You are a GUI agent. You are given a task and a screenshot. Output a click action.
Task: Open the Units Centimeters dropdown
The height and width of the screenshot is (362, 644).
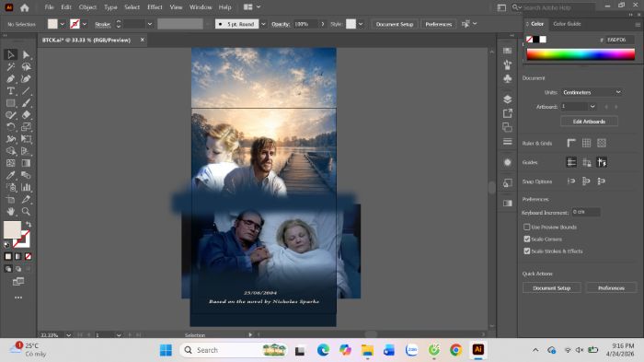coord(592,92)
